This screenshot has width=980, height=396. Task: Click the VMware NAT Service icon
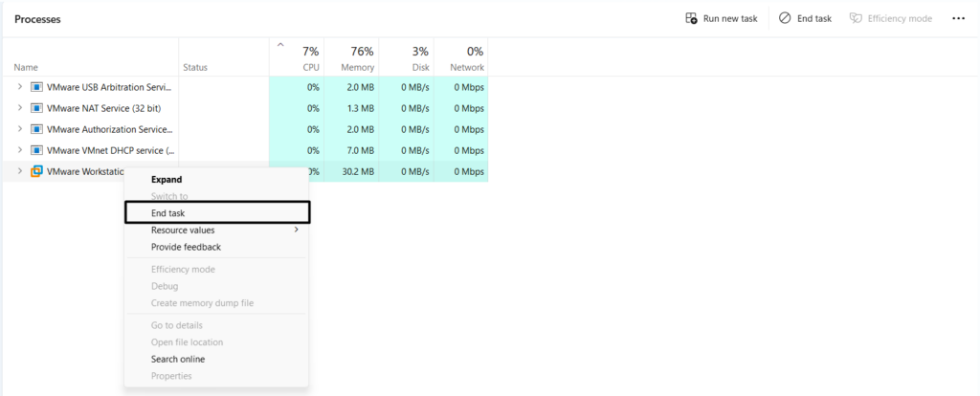36,108
